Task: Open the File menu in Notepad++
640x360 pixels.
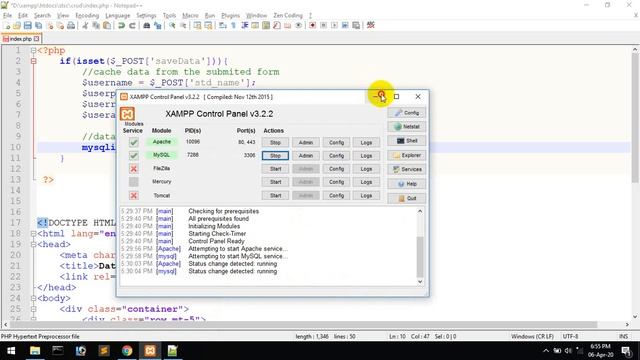Action: click(7, 16)
